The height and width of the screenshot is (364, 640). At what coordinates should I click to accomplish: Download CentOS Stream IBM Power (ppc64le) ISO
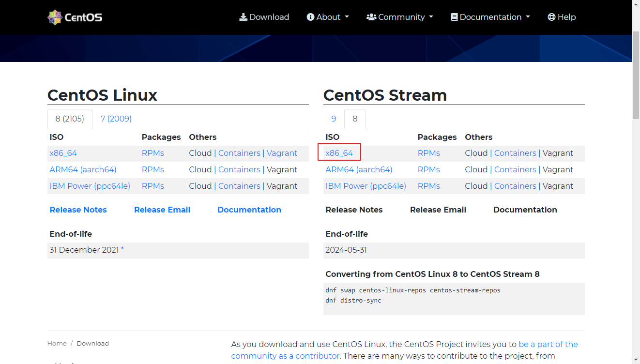point(366,186)
